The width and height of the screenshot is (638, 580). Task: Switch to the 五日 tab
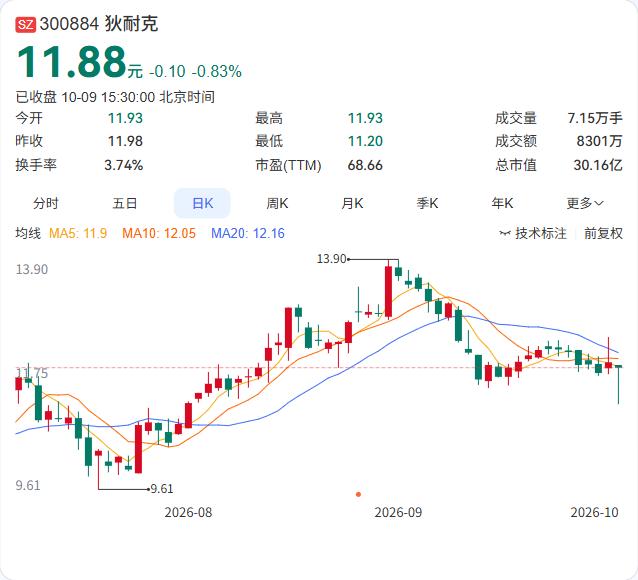click(x=125, y=203)
